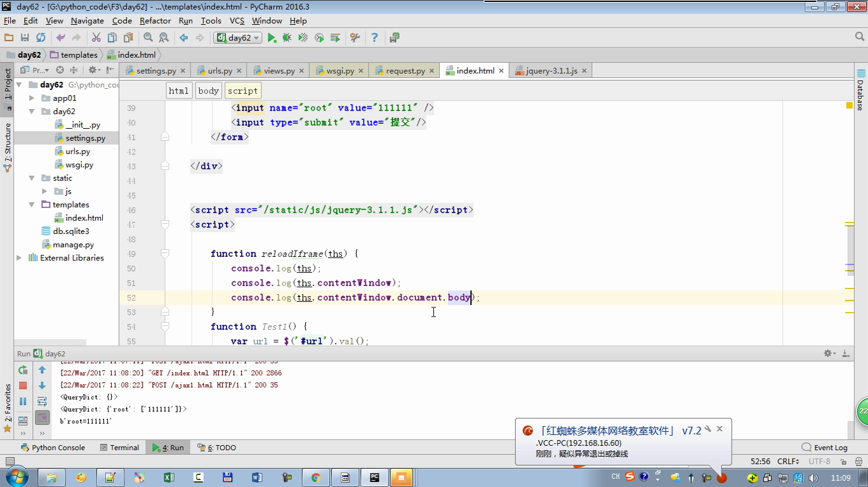Viewport: 868px width, 487px height.
Task: Collapse the templates folder
Action: pyautogui.click(x=32, y=205)
